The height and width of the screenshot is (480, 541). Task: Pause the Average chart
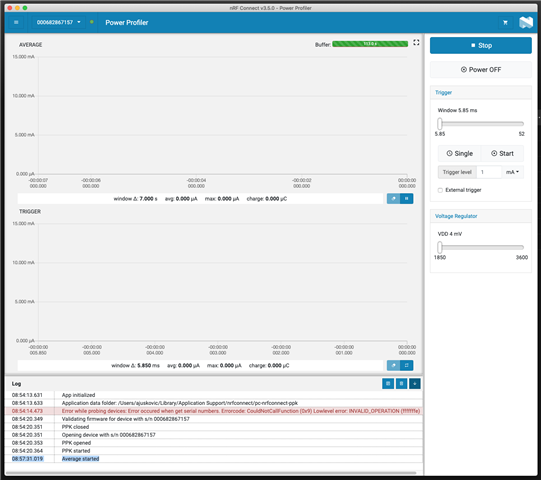[x=406, y=199]
